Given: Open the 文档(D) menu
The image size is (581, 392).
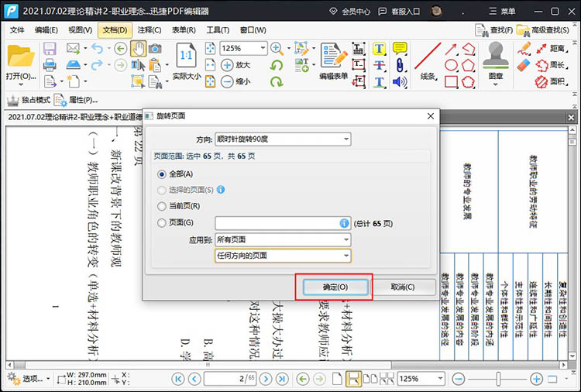Looking at the screenshot, I should [115, 30].
